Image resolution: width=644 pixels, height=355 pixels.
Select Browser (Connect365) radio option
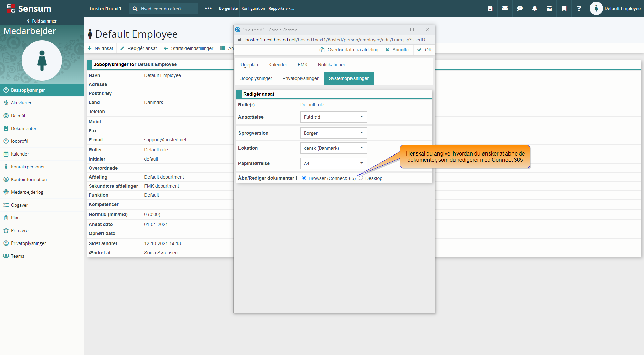coord(304,178)
